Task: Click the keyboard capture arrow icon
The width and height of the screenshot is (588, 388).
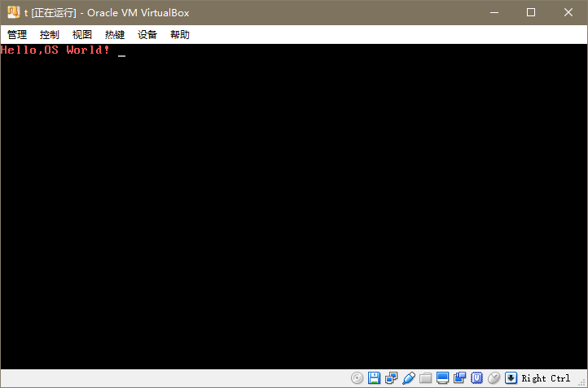Action: pos(511,378)
